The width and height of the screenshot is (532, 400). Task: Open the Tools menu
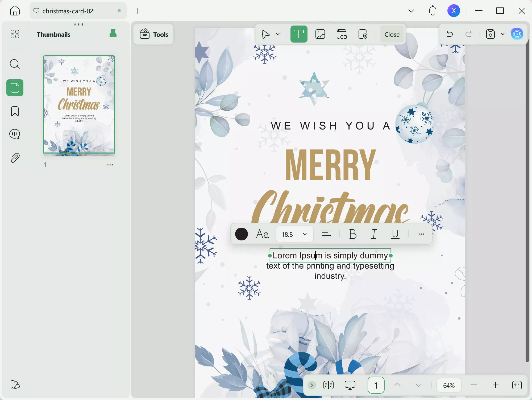[x=154, y=34]
